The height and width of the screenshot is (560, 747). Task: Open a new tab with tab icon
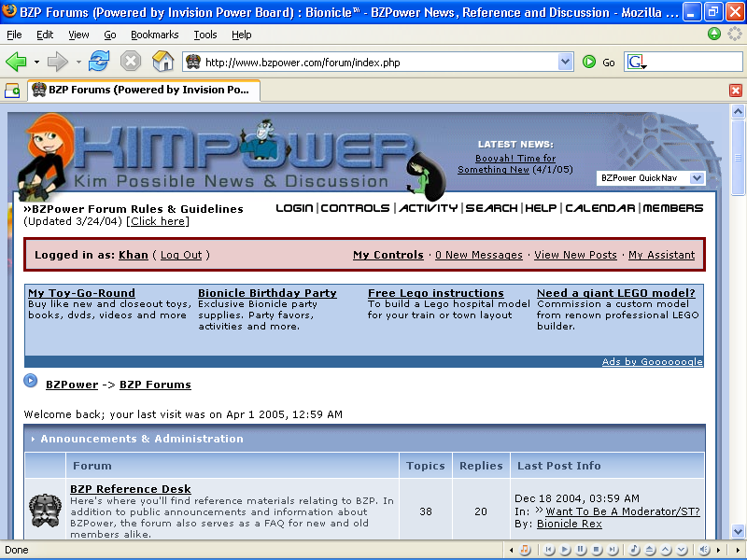(12, 91)
